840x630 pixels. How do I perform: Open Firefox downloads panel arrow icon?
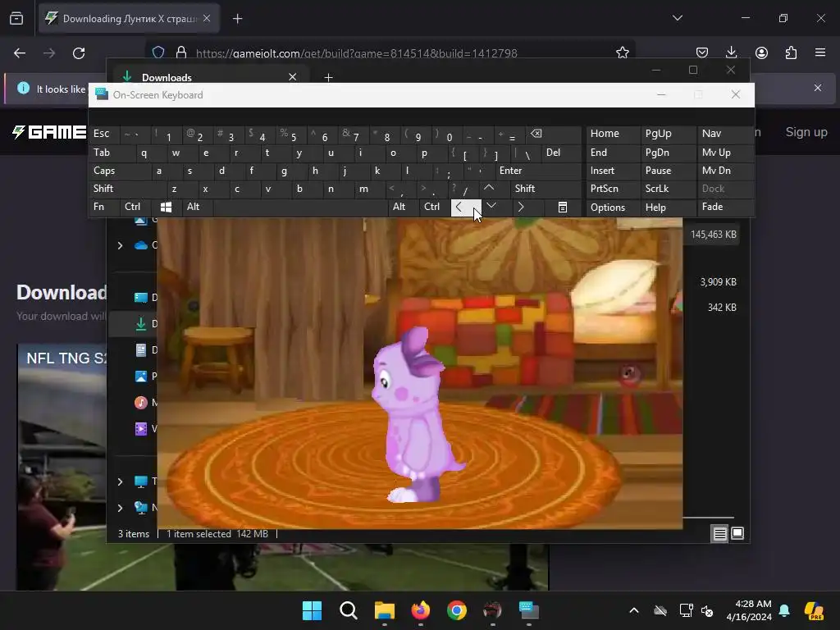tap(731, 52)
